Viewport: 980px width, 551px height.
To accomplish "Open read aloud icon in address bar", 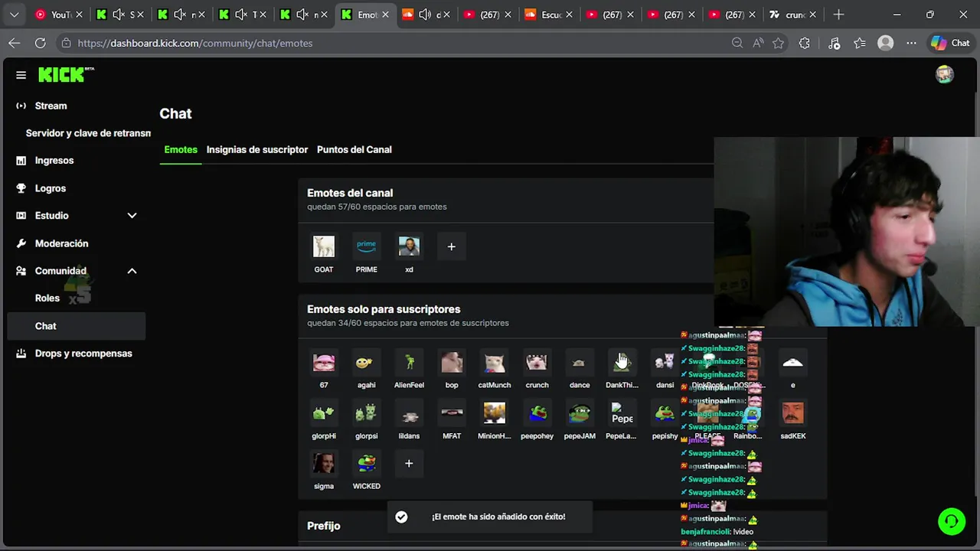I will [x=758, y=43].
